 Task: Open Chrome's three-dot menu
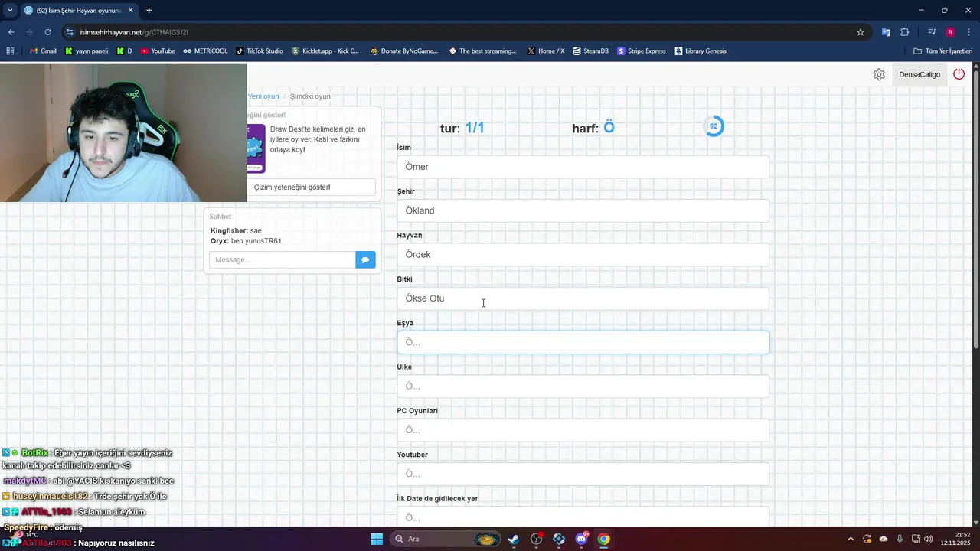pos(967,32)
